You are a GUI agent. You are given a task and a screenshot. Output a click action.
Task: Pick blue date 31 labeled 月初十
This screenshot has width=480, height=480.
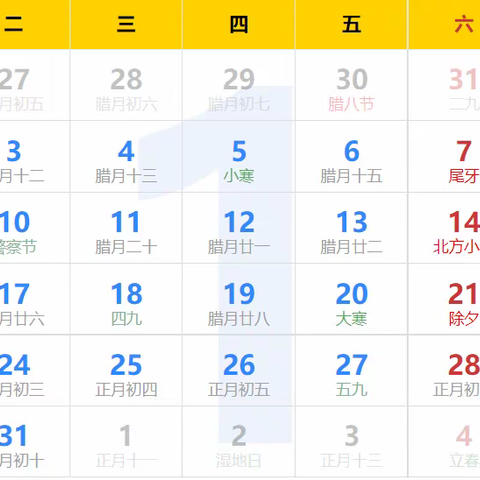coord(35,442)
